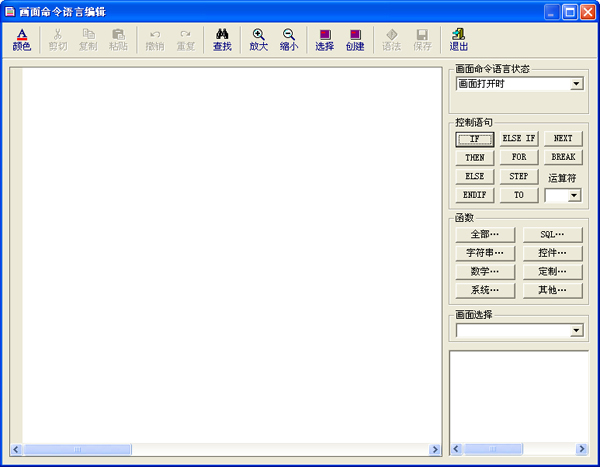
Task: Click the 撤销 undo icon
Action: 155,40
